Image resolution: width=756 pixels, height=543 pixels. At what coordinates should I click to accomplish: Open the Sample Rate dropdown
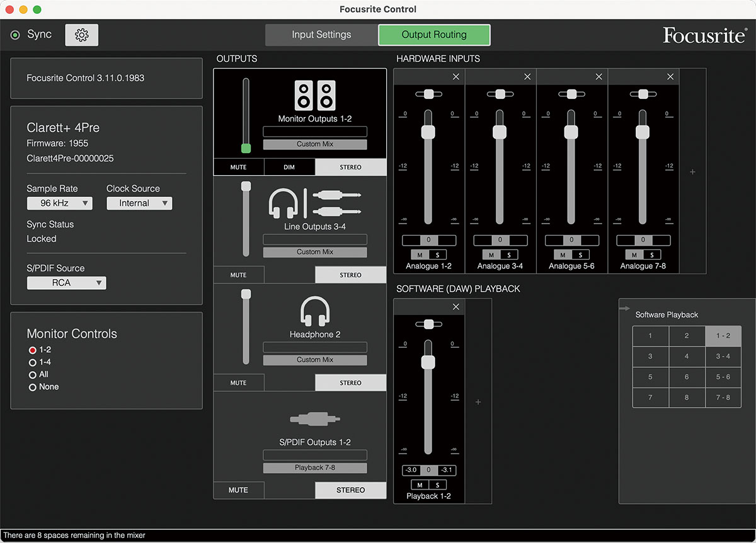tap(60, 203)
